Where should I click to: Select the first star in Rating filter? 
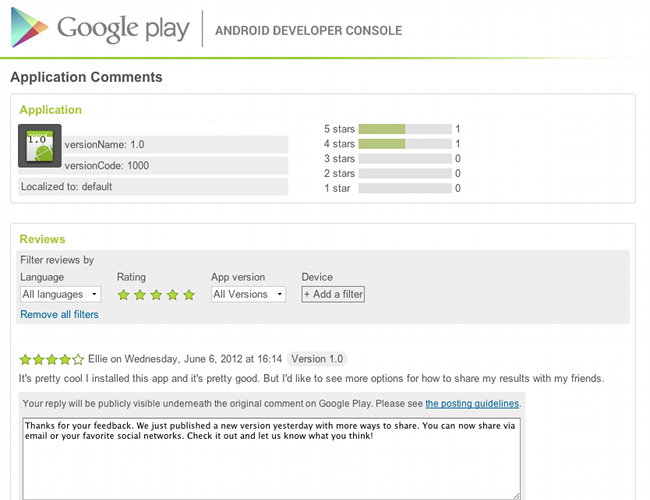tap(124, 295)
